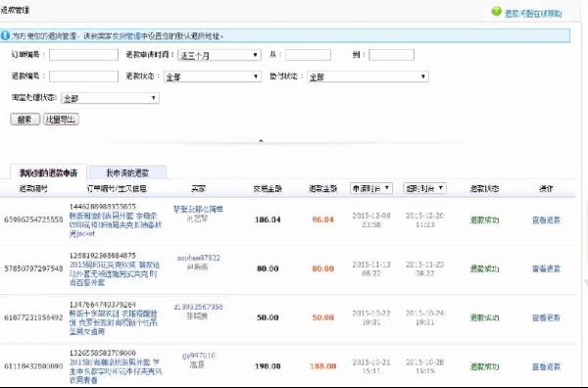
Task: Open the 退款申请时间 dropdown showing 近三个月
Action: click(220, 55)
